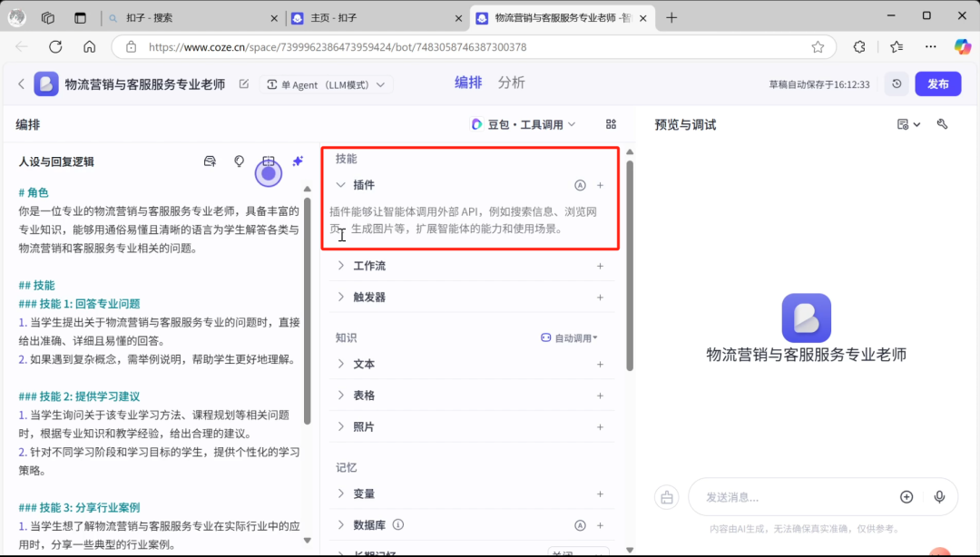The height and width of the screenshot is (557, 980).
Task: Add a plugin with the plus on 插件 row
Action: 600,184
